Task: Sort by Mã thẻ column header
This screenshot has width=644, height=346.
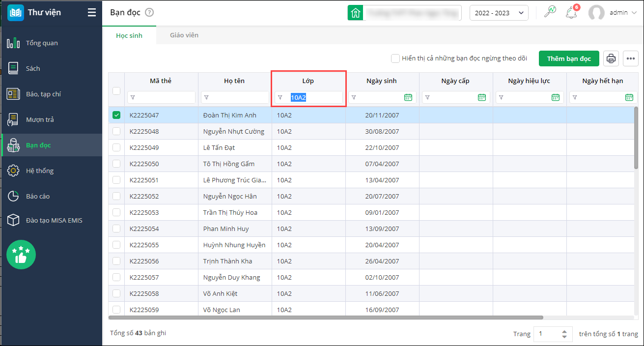Action: [161, 81]
